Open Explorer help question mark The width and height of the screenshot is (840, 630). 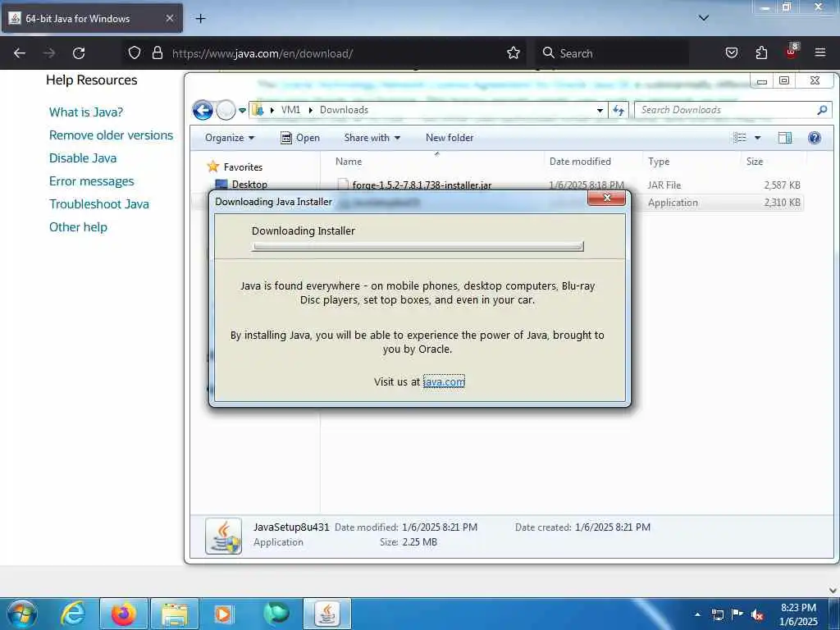(x=815, y=138)
